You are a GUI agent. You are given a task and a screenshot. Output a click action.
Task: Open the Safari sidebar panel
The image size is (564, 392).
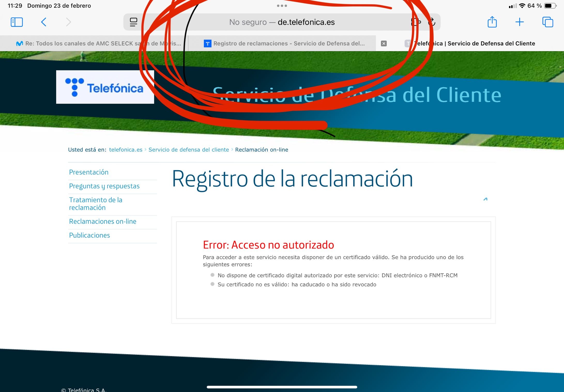(x=17, y=22)
